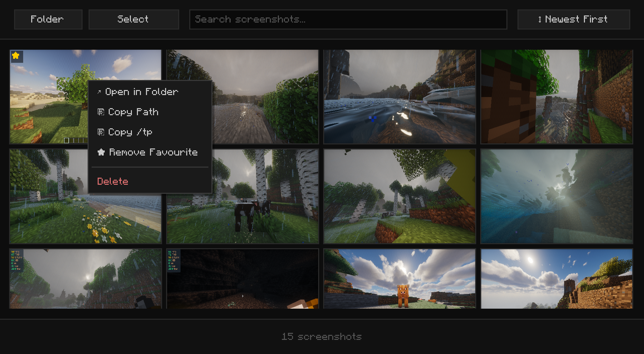Viewport: 644px width, 354px height.
Task: Click the sort arrows icon on Newest First
Action: 540,19
